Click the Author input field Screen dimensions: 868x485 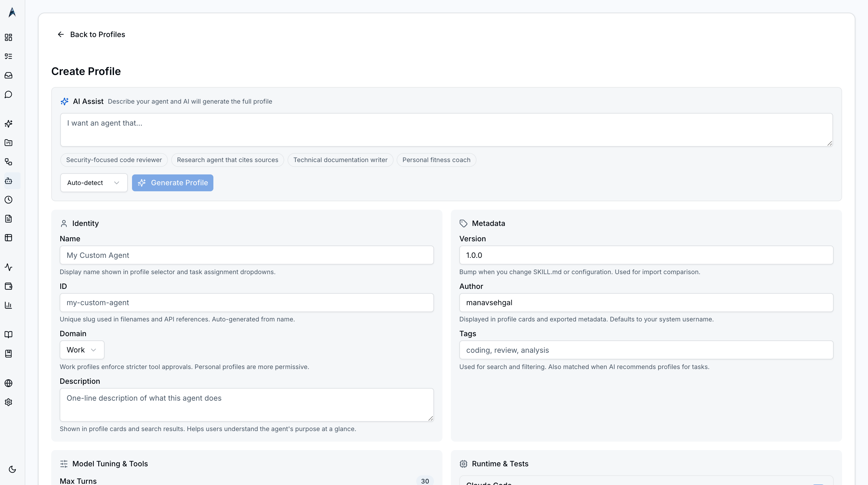pos(646,302)
